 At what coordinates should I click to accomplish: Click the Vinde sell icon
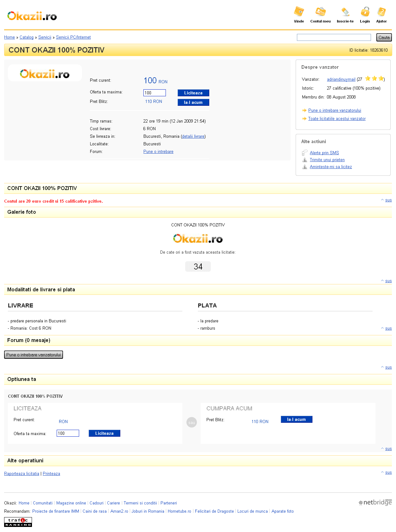299,12
